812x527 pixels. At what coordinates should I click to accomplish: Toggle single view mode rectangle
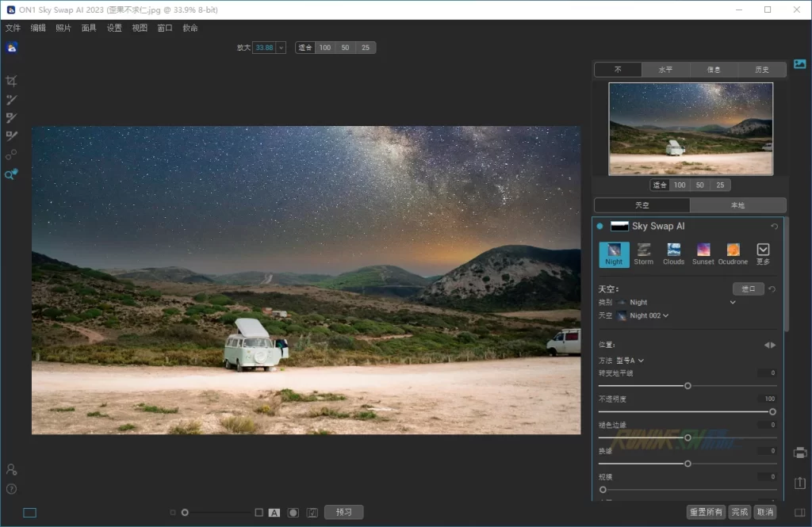pyautogui.click(x=29, y=513)
